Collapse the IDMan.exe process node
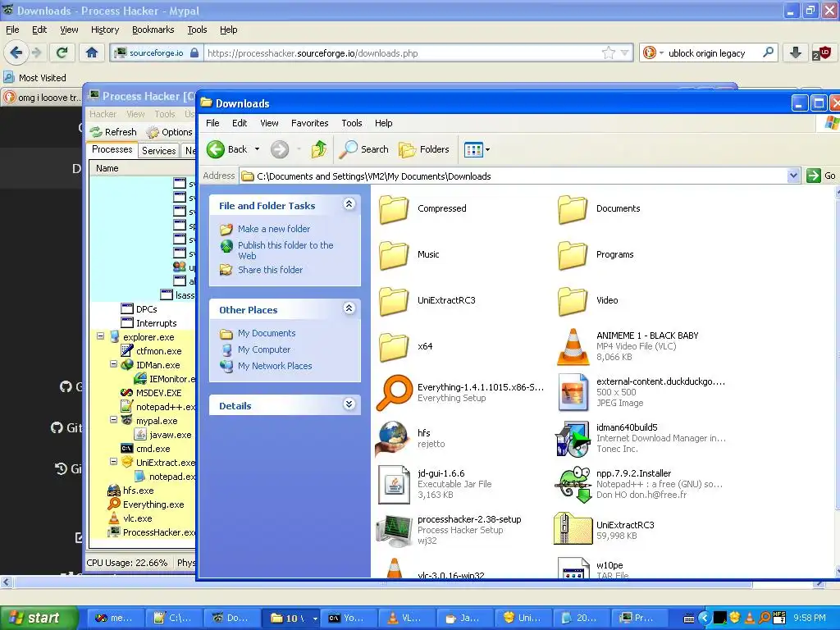 coord(113,364)
